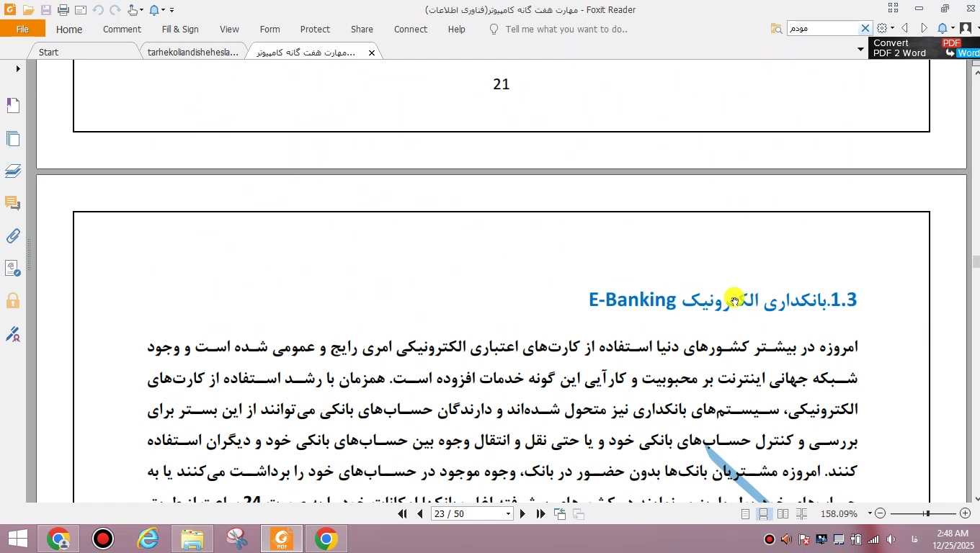Click the Open file folder icon
The image size is (980, 553).
coord(28,10)
